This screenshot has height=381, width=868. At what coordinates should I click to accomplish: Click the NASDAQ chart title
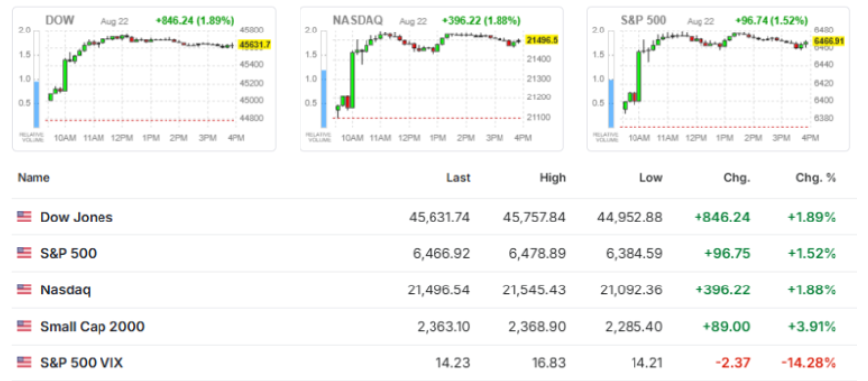(358, 21)
